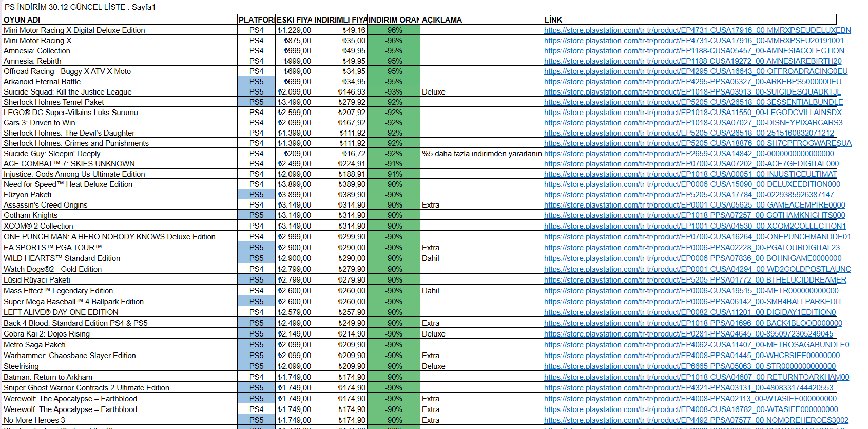Open the Mass Effect Legendary Edition link
Image resolution: width=868 pixels, height=429 pixels.
click(691, 291)
